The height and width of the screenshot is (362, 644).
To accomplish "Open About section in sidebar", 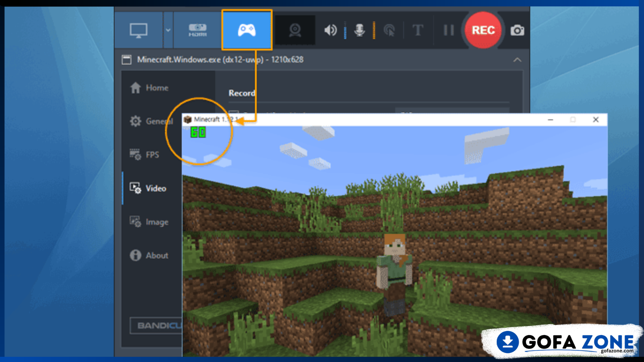I will click(x=149, y=255).
